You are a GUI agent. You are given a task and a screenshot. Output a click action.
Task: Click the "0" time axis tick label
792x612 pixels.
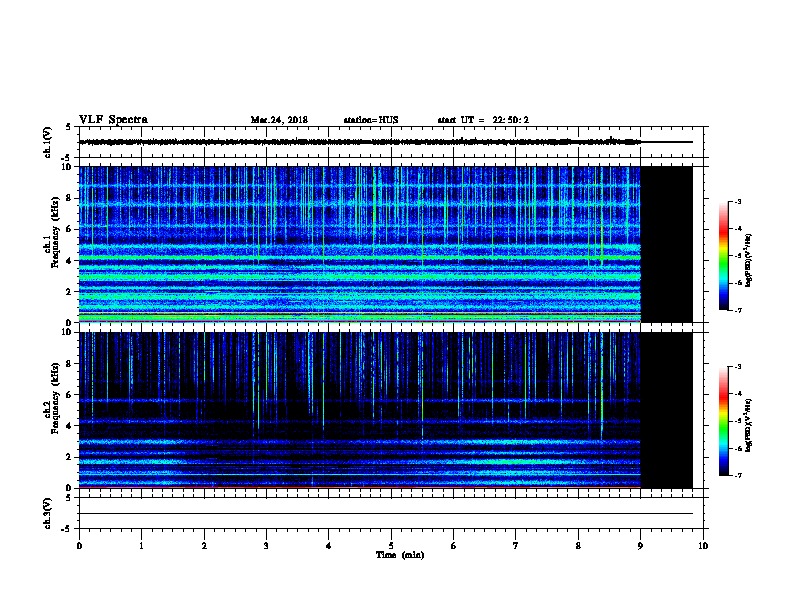79,546
